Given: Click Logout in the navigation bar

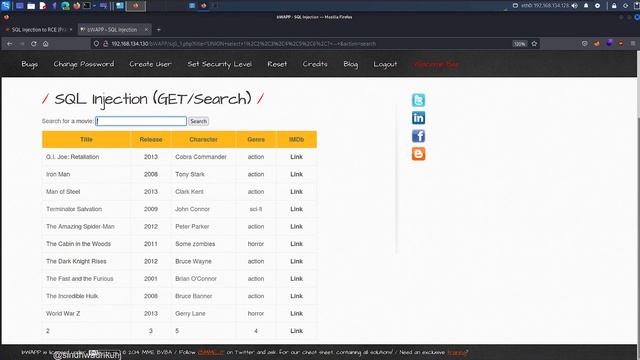Looking at the screenshot, I should tap(385, 64).
